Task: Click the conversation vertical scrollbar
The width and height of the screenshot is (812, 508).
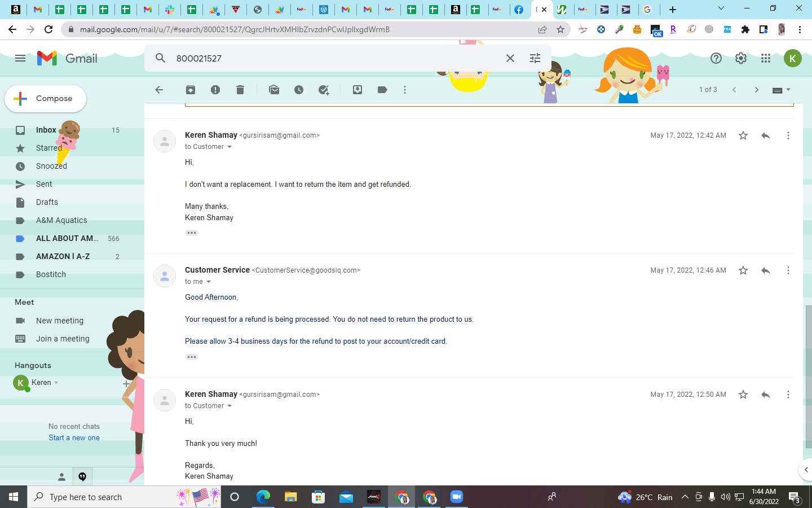Action: point(809,376)
